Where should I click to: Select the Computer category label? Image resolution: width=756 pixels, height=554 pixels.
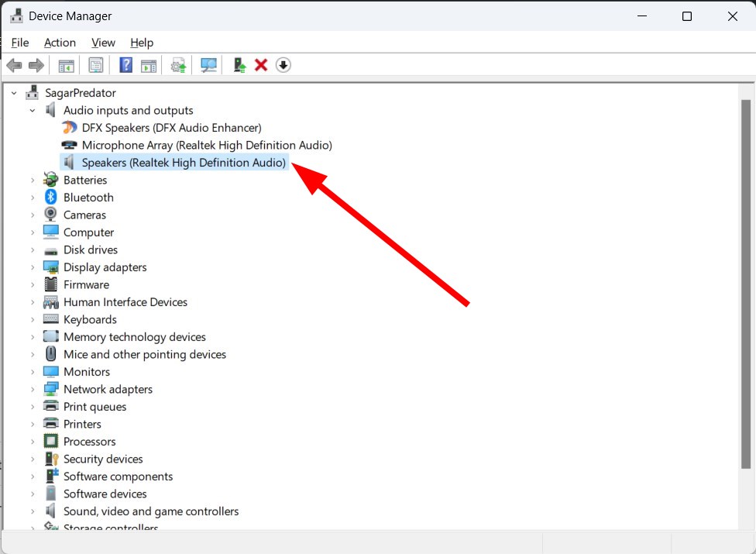(89, 232)
